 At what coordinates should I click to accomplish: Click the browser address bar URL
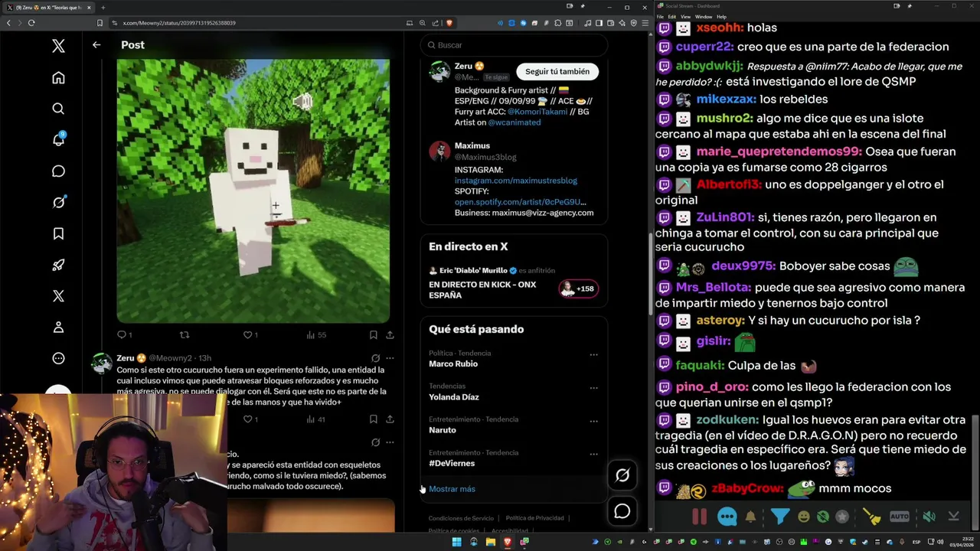click(179, 23)
